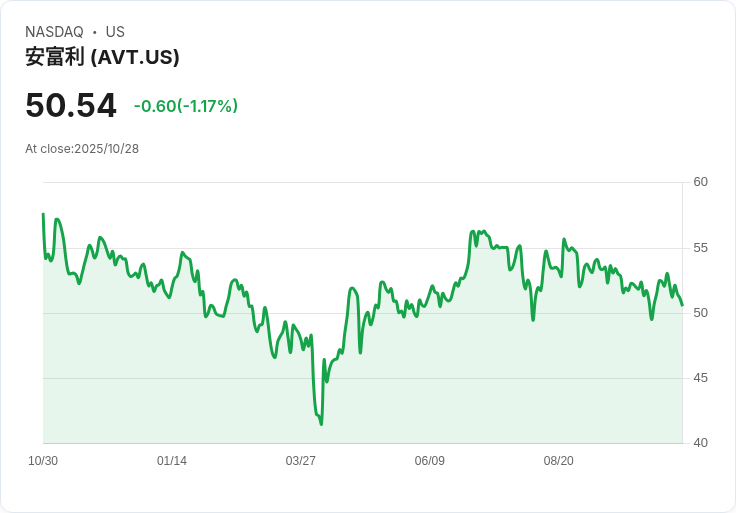This screenshot has height=513, width=736.
Task: Click the NASDAQ exchange label
Action: pos(54,32)
